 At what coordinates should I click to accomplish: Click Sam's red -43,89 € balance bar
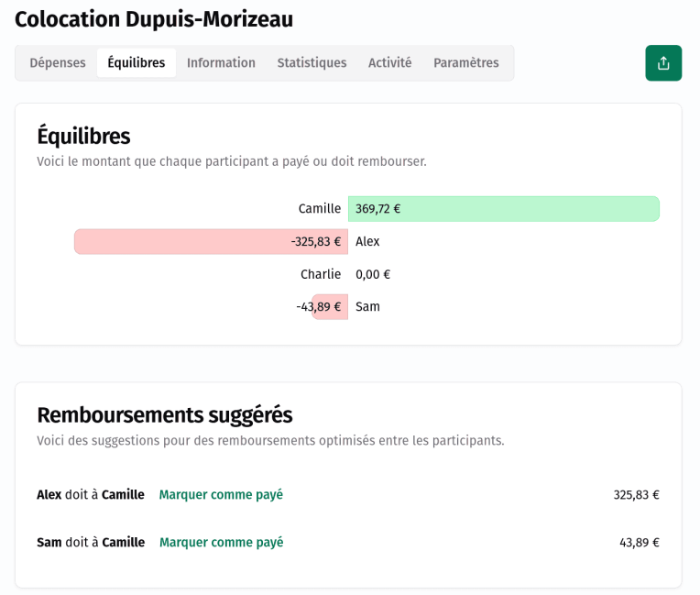tap(330, 307)
